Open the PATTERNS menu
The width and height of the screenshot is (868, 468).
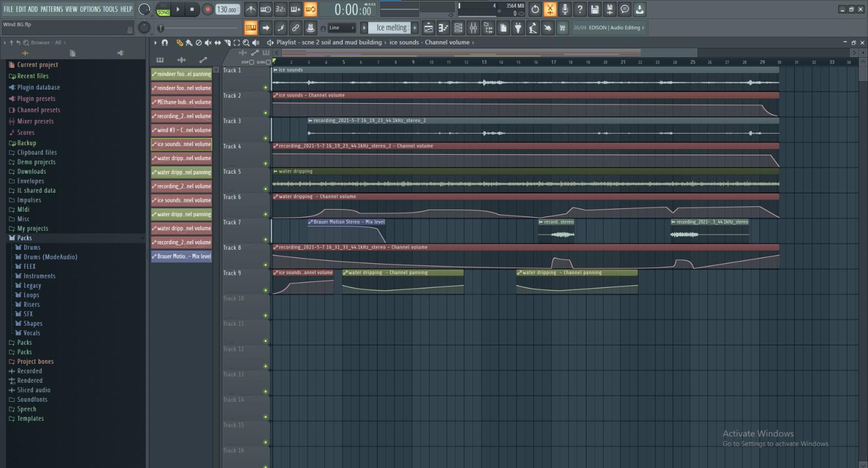pyautogui.click(x=52, y=9)
